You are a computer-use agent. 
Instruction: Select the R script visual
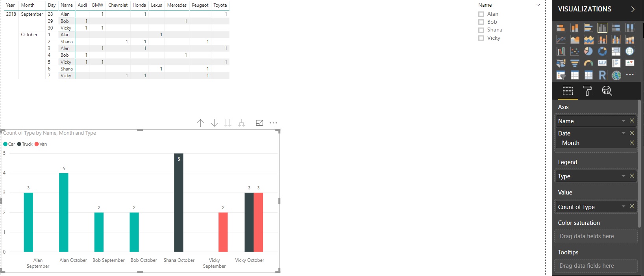(x=602, y=75)
